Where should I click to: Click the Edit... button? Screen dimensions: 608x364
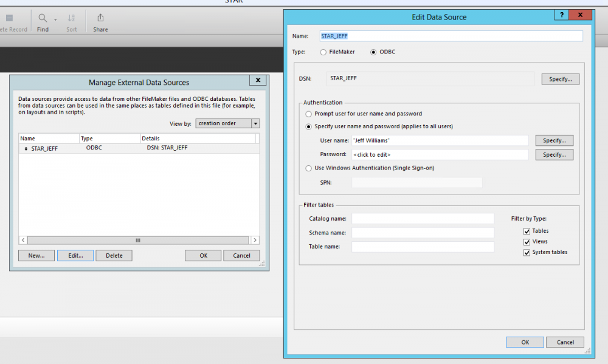coord(75,255)
